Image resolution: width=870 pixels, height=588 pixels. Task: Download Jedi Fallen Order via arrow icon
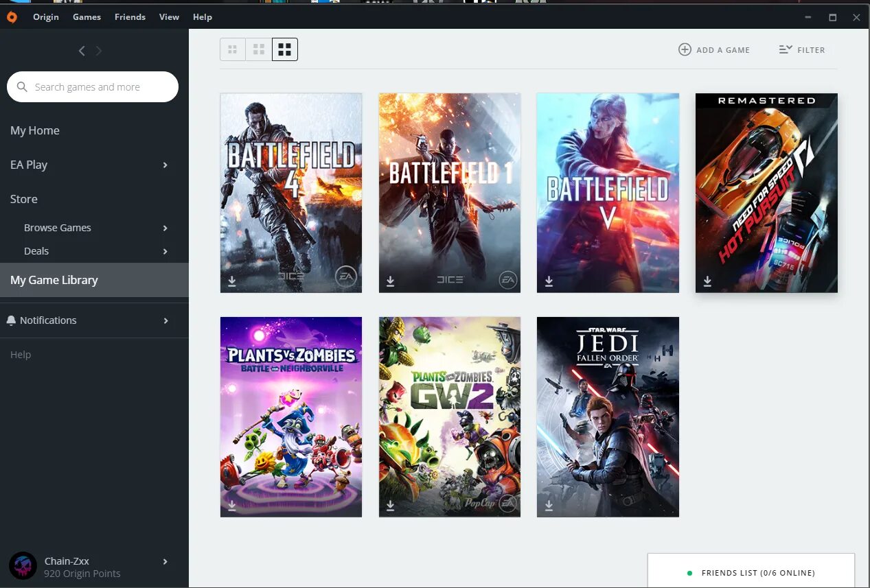(549, 506)
